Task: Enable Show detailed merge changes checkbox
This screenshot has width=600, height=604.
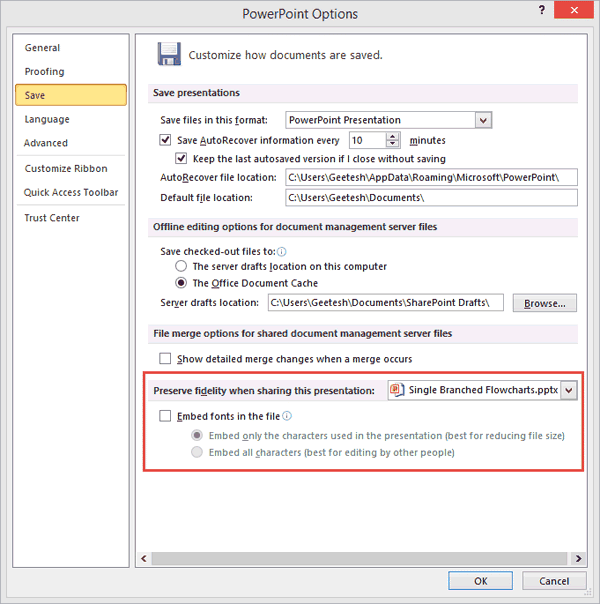Action: [x=166, y=359]
